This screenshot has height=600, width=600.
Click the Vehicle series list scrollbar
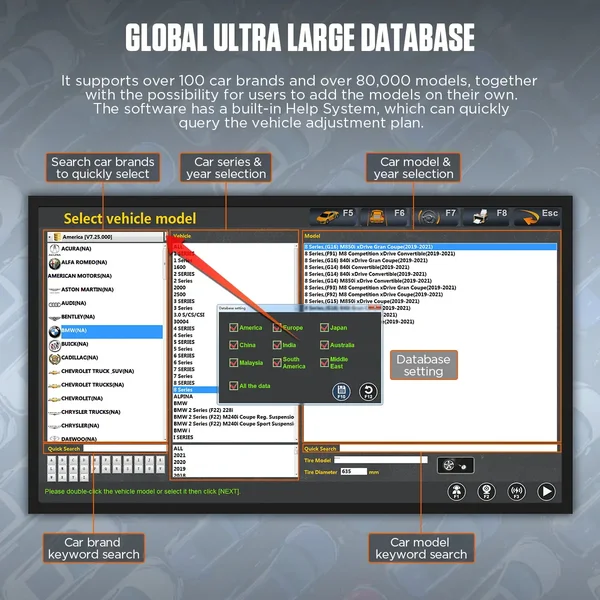click(296, 342)
